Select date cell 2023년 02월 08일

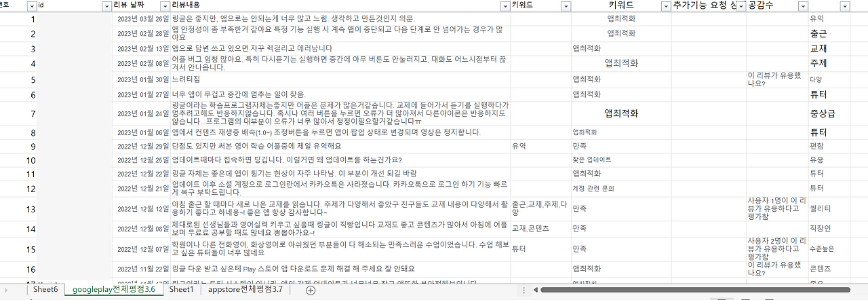[x=142, y=64]
